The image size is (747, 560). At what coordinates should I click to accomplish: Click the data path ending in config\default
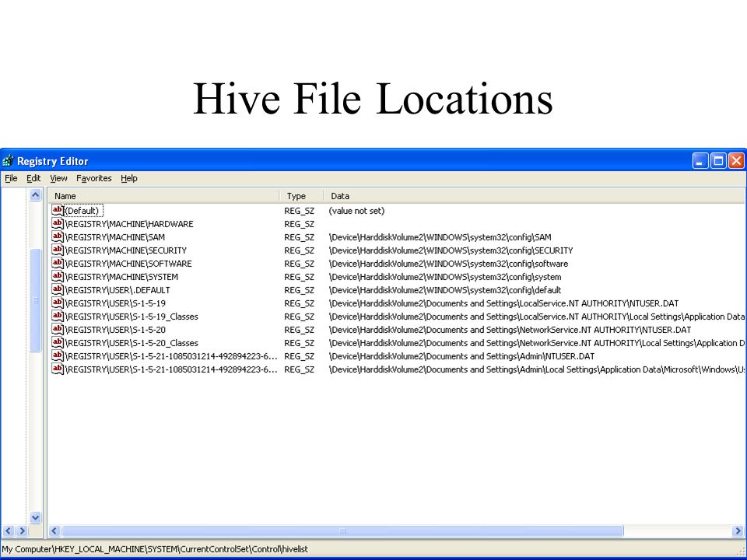click(445, 290)
